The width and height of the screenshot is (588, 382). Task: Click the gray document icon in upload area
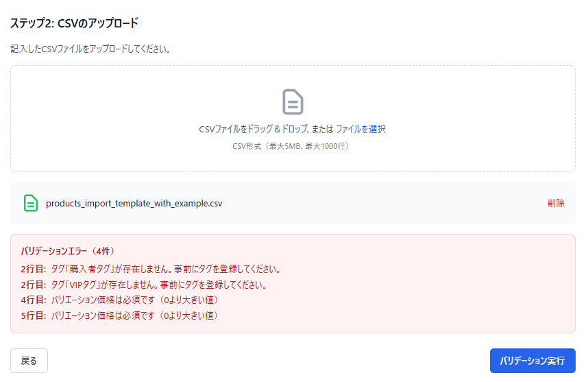293,102
